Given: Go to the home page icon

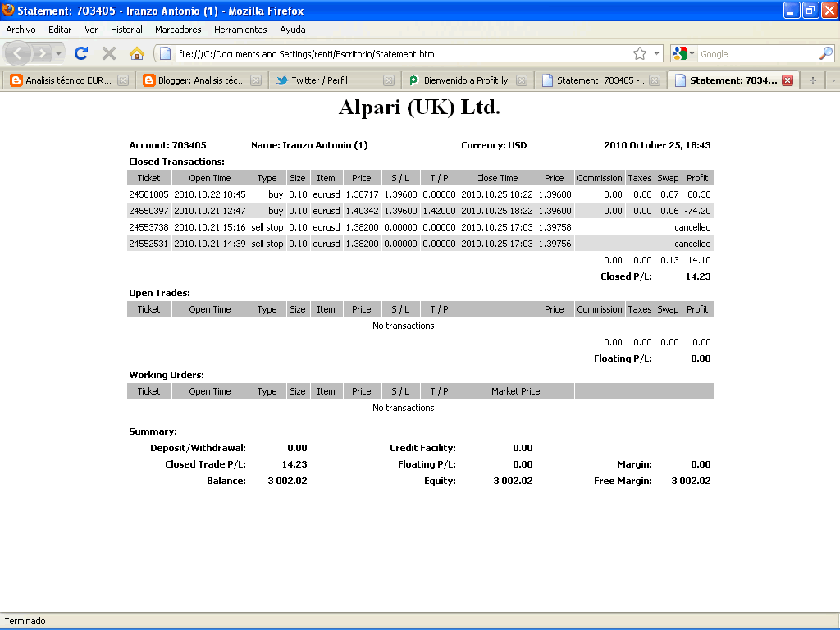Looking at the screenshot, I should click(137, 53).
